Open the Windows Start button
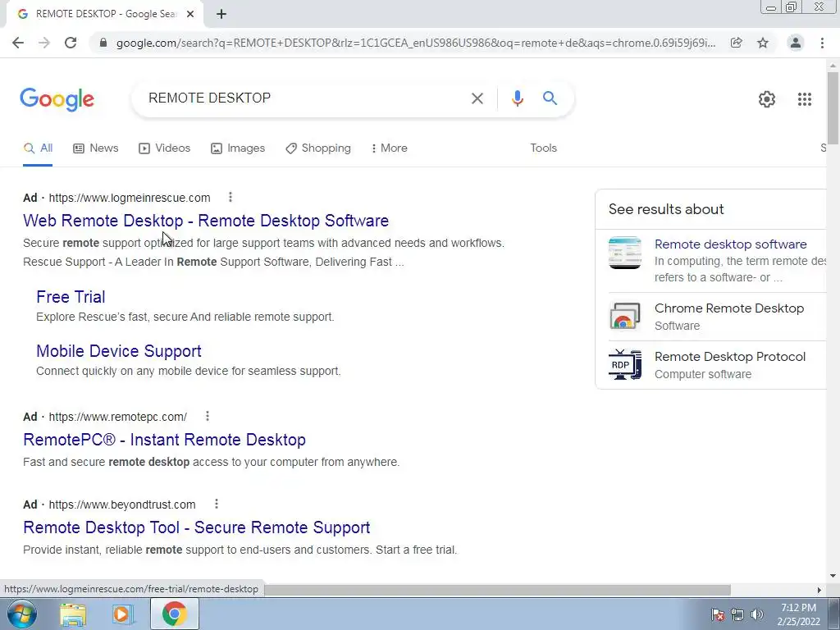The width and height of the screenshot is (840, 630). click(21, 614)
